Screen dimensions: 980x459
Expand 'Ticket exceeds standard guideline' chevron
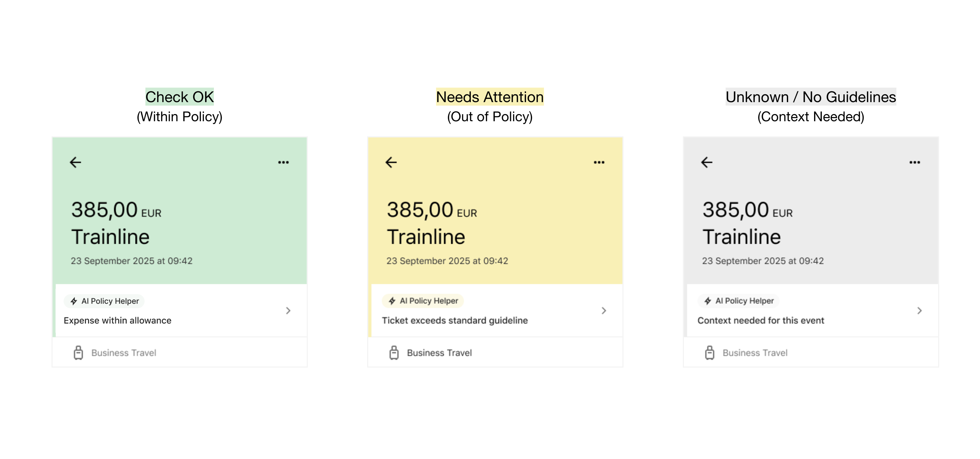[604, 311]
